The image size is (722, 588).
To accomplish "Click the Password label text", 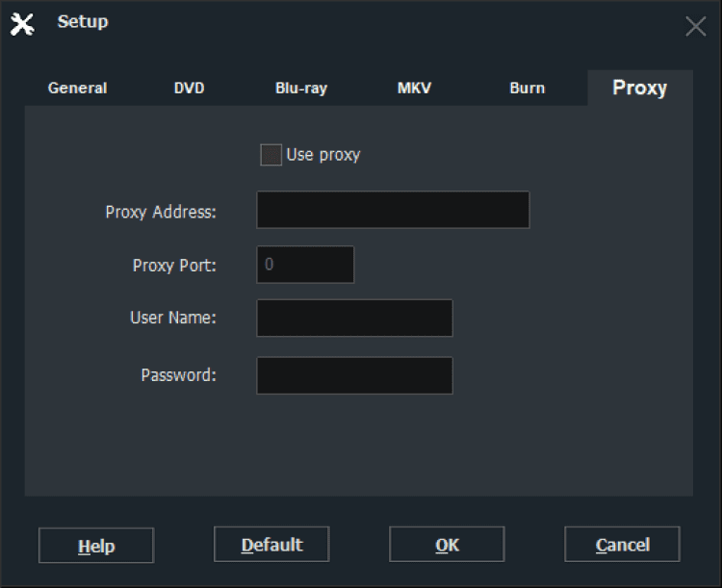I will [178, 375].
